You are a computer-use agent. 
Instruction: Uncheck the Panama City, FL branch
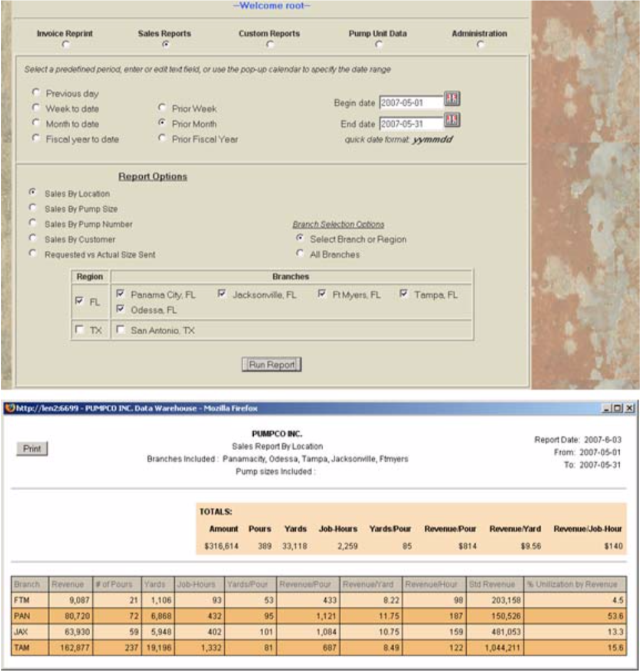[x=120, y=293]
